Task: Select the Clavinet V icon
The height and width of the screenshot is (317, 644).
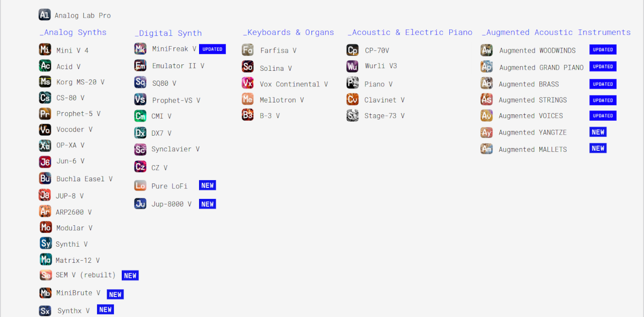Action: coord(353,99)
